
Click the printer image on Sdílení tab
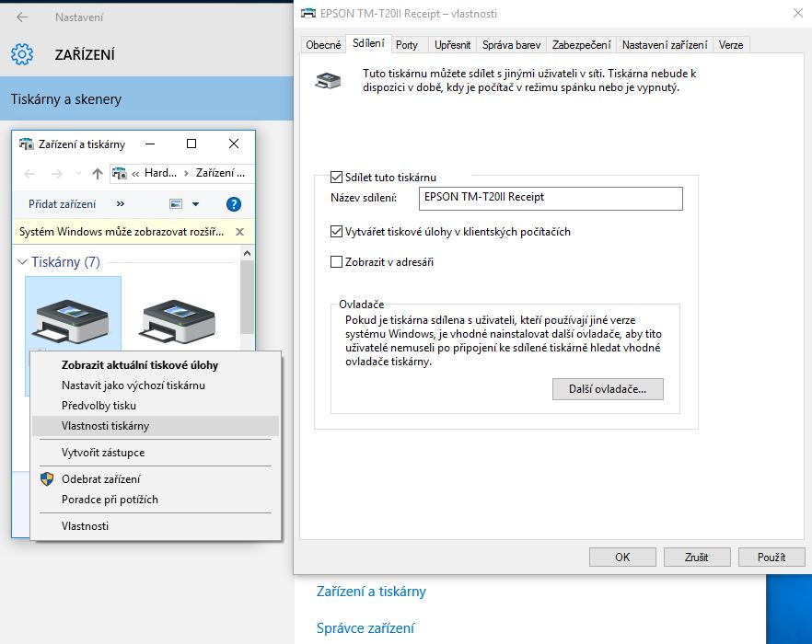pyautogui.click(x=328, y=81)
